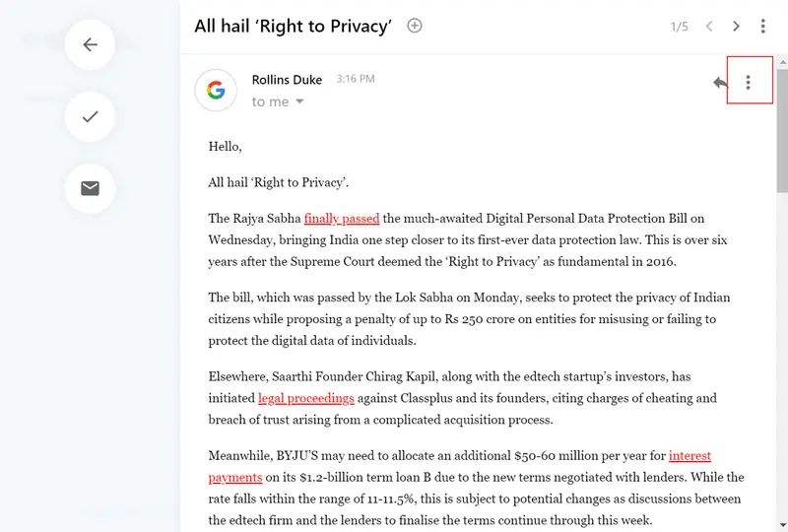Click the 'to me' recipient text
788x532 pixels.
point(270,101)
